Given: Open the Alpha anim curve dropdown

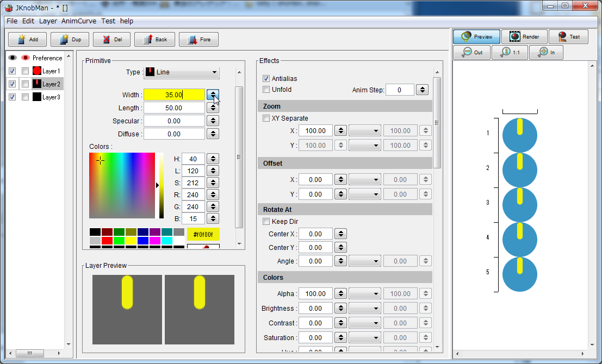Looking at the screenshot, I should 365,294.
